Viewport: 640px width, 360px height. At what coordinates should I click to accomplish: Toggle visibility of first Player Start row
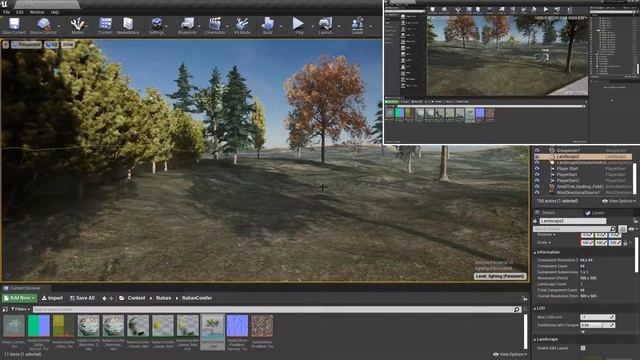pos(537,168)
